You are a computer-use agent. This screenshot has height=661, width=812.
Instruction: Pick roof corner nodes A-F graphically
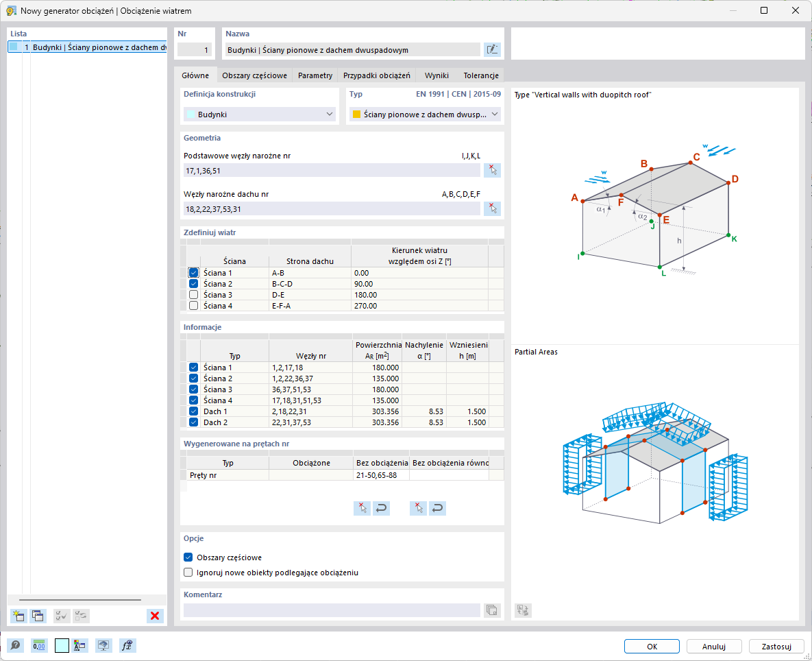pos(492,208)
